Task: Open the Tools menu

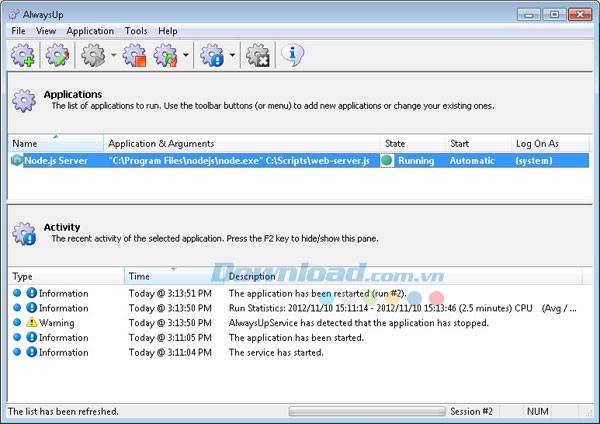Action: (136, 31)
